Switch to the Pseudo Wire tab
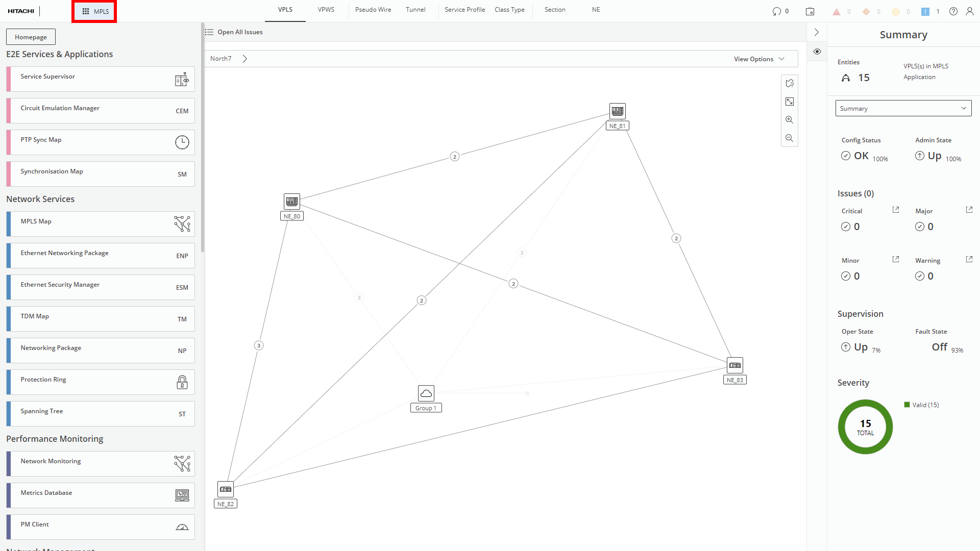 coord(373,10)
